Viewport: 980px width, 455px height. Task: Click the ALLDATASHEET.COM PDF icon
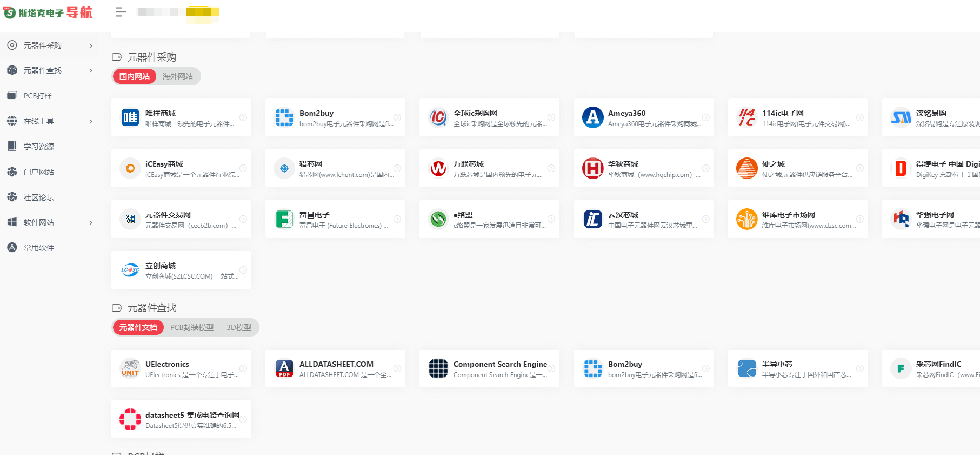click(x=284, y=368)
